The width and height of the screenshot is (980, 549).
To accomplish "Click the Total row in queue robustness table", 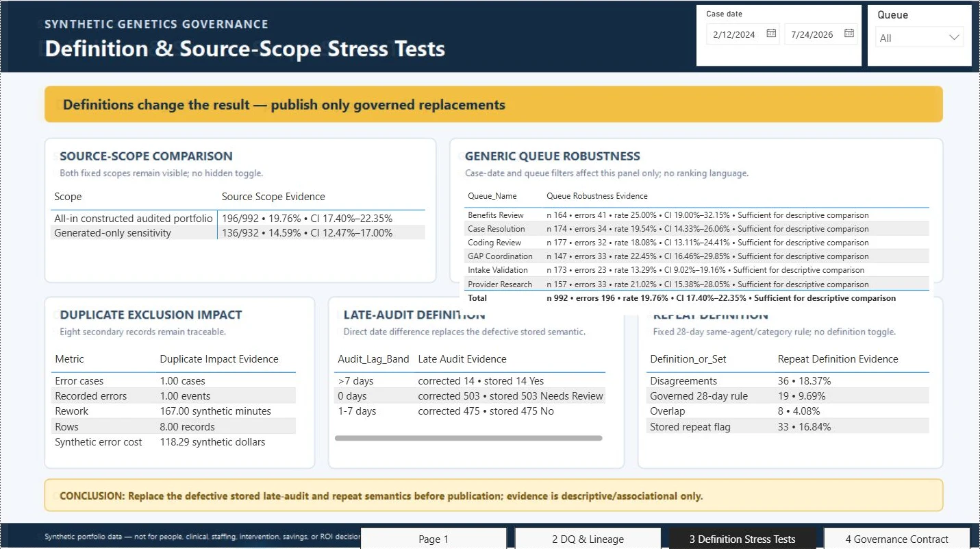I will (x=697, y=298).
